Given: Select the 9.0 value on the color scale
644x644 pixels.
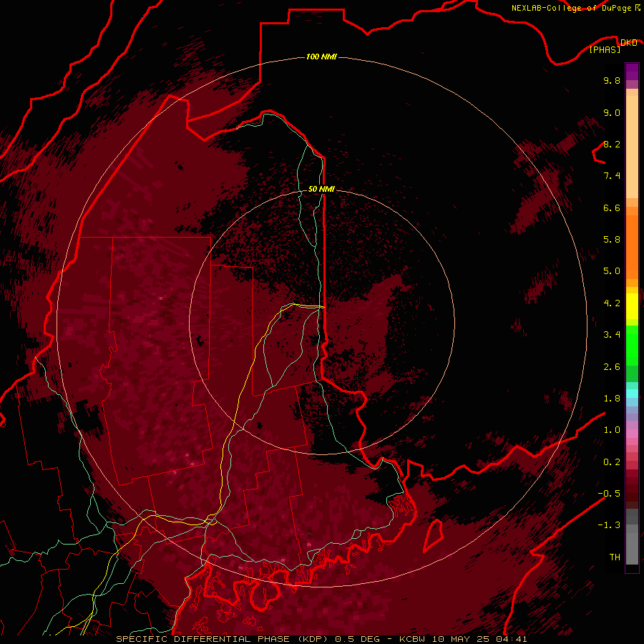Looking at the screenshot, I should tap(612, 112).
